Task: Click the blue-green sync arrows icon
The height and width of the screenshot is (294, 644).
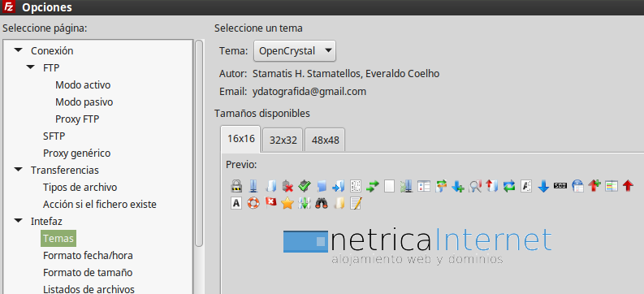Action: 509,186
